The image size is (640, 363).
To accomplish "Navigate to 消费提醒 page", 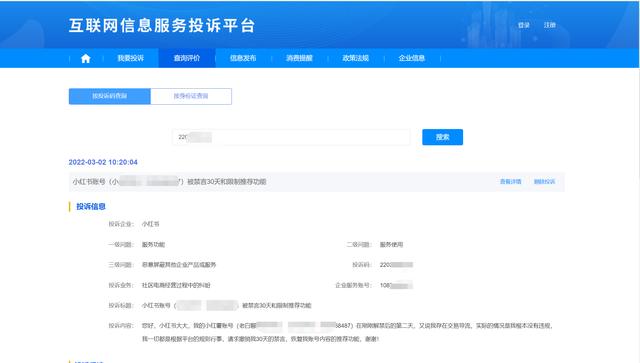I will [299, 58].
